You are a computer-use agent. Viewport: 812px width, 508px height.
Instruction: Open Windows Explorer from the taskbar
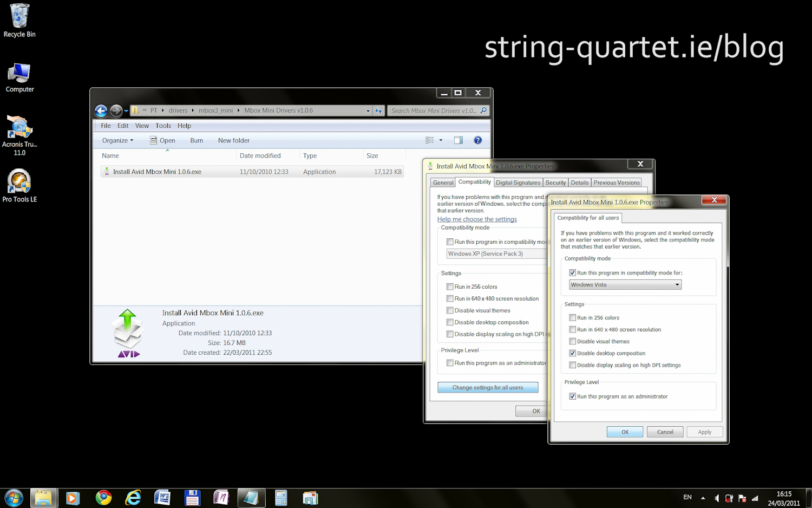(44, 498)
